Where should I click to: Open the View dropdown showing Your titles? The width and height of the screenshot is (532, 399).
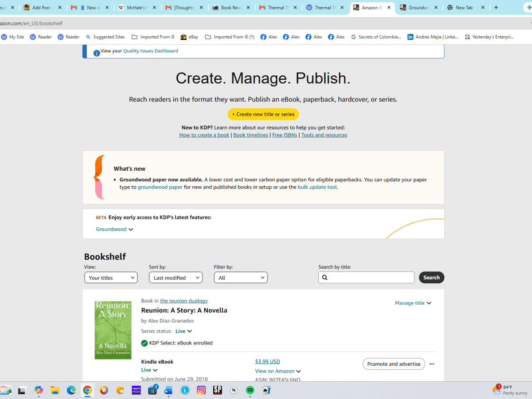tap(111, 278)
